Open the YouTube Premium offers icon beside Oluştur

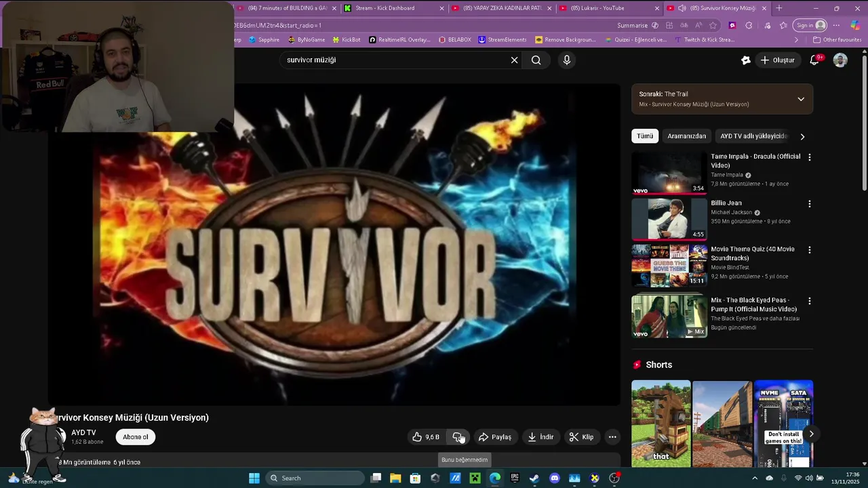click(x=746, y=60)
